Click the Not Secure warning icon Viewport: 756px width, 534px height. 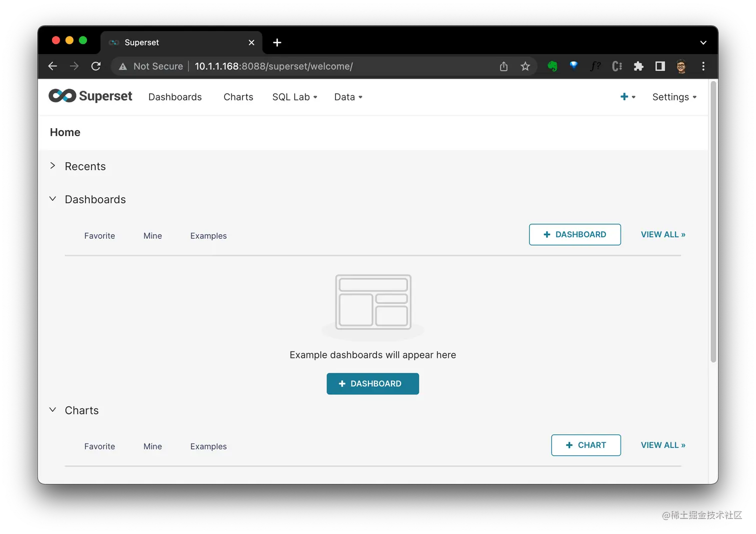122,67
